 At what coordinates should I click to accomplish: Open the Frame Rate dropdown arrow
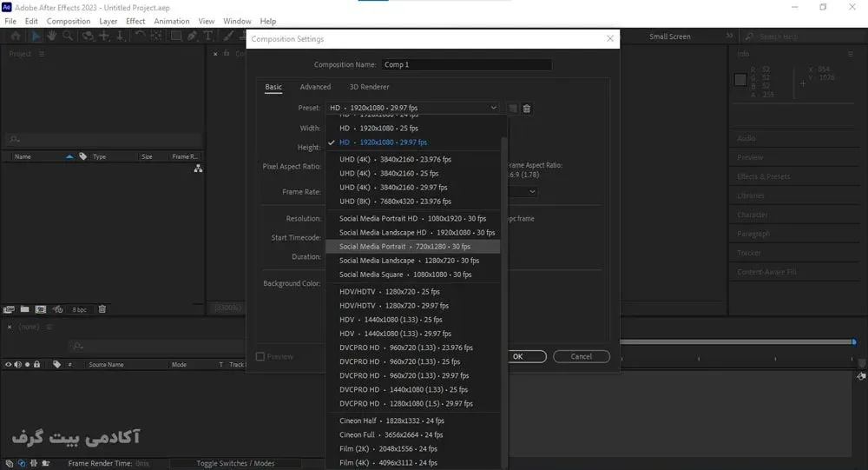(x=532, y=192)
